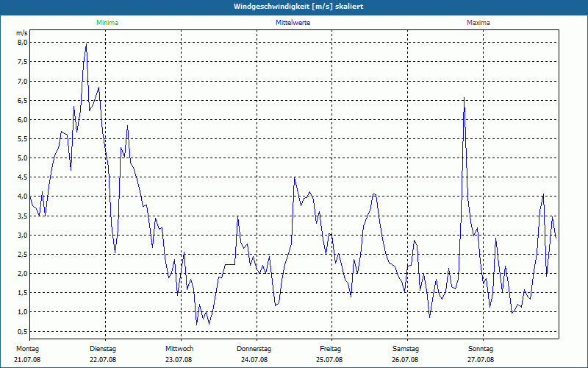Click the date 21.07.08
The width and height of the screenshot is (588, 368).
[27, 360]
